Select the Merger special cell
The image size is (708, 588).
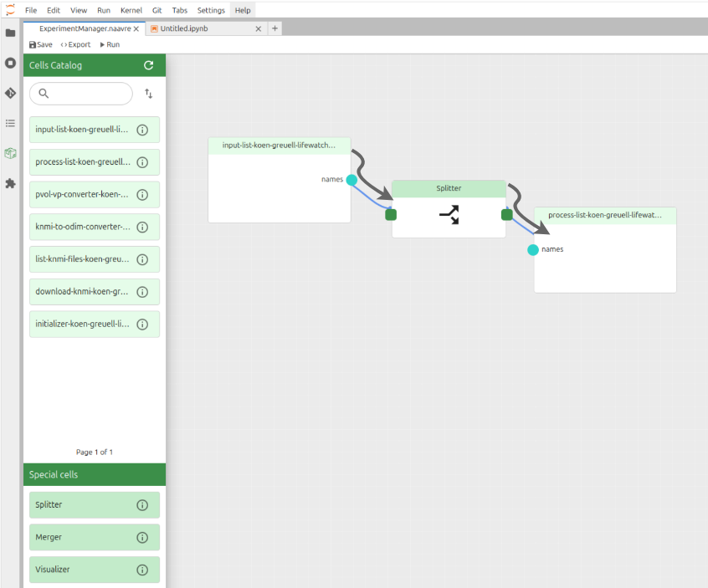[95, 538]
